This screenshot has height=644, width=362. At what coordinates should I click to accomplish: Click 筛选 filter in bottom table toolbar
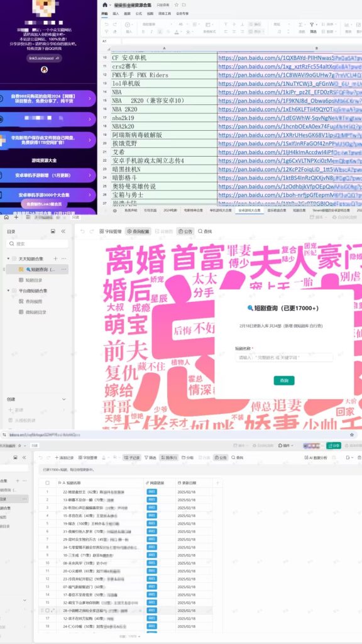(x=150, y=457)
